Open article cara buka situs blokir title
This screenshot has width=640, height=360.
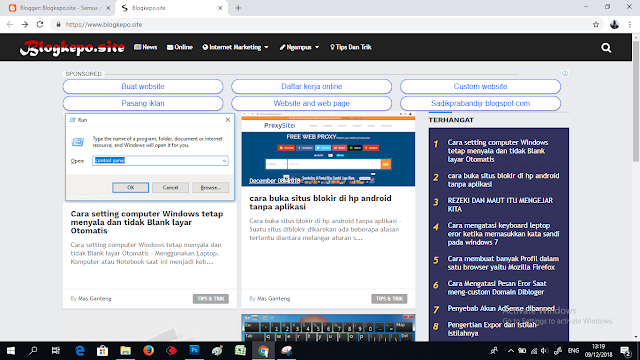pyautogui.click(x=320, y=202)
